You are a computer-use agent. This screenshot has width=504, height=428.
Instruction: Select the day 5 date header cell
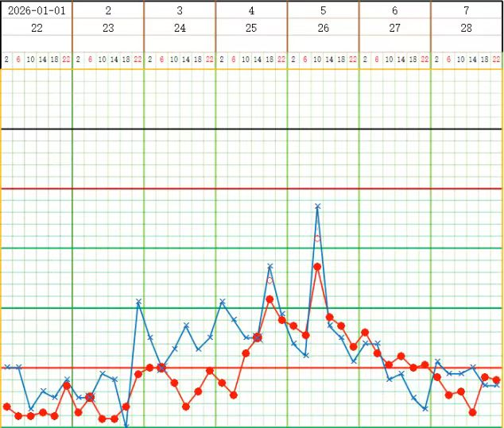[x=323, y=10]
